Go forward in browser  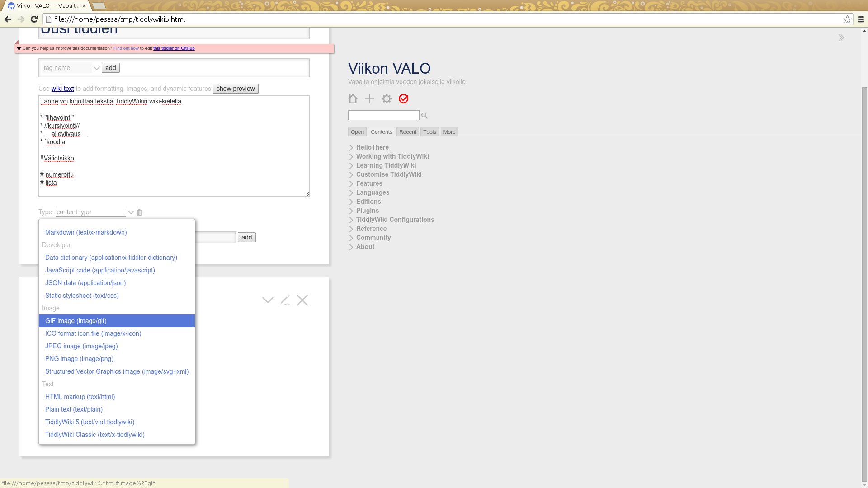[21, 19]
